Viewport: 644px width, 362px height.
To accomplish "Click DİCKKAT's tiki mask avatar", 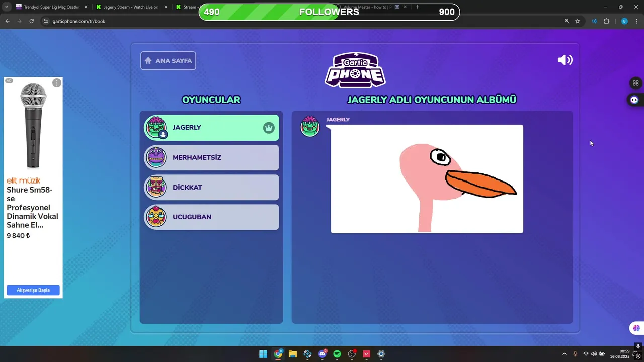I will click(x=156, y=187).
